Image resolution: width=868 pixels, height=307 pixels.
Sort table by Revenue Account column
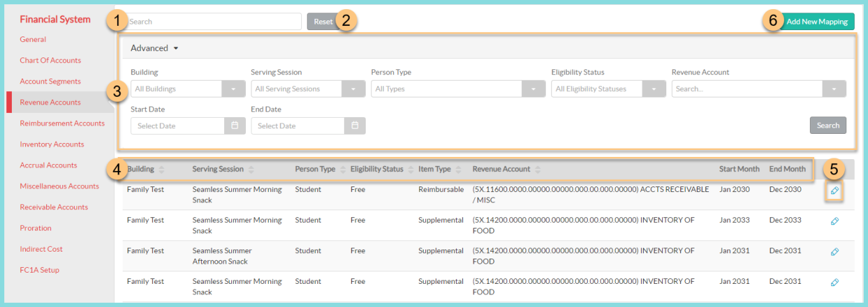[536, 170]
